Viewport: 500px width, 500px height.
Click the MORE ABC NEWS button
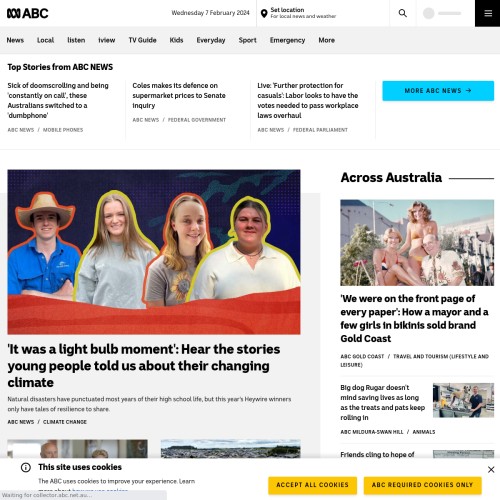click(438, 91)
